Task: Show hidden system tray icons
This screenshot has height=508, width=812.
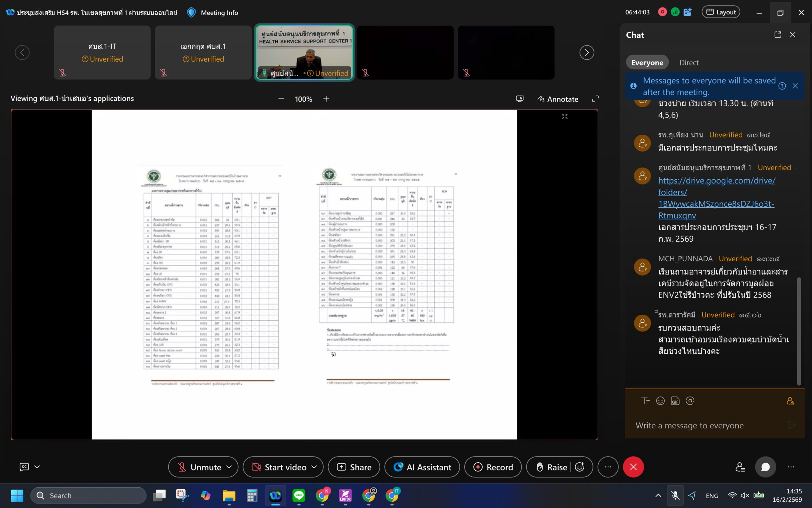Action: [658, 496]
